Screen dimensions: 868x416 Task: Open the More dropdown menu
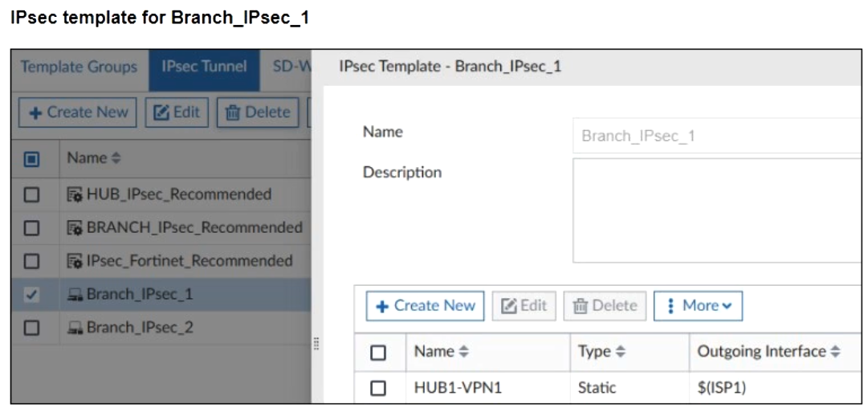coord(698,306)
